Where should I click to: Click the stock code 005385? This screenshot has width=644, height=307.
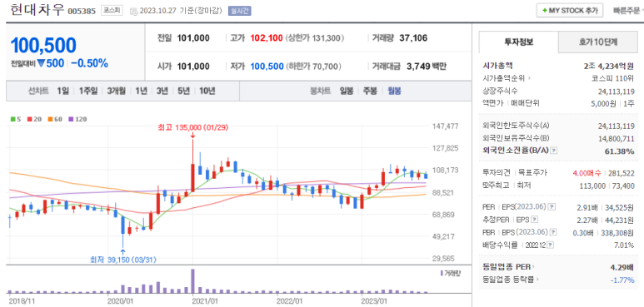pyautogui.click(x=82, y=11)
